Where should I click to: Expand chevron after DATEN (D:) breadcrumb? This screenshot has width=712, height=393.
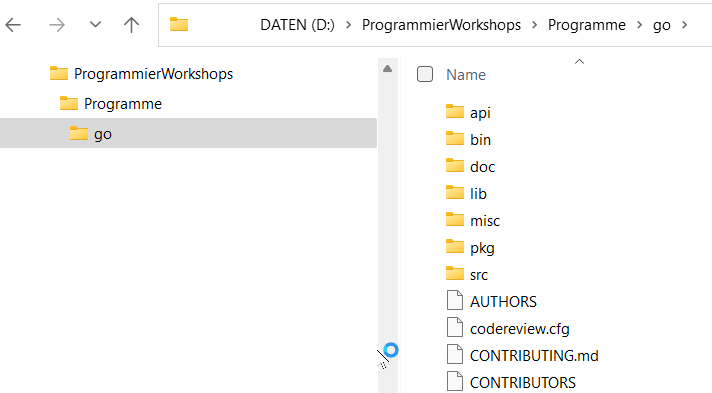(349, 25)
